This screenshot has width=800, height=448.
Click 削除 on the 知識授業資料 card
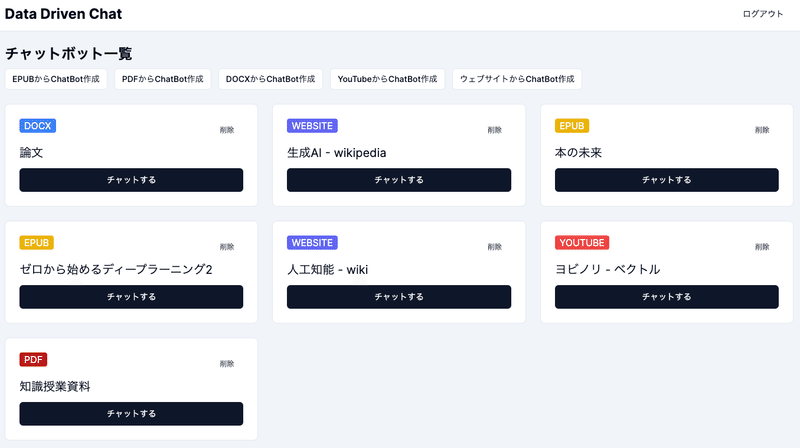pos(227,364)
